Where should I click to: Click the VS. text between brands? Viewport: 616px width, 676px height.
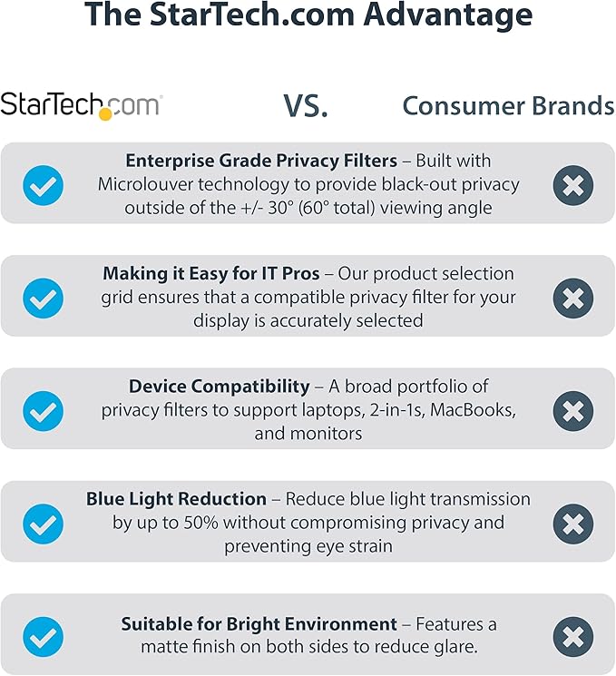point(306,106)
